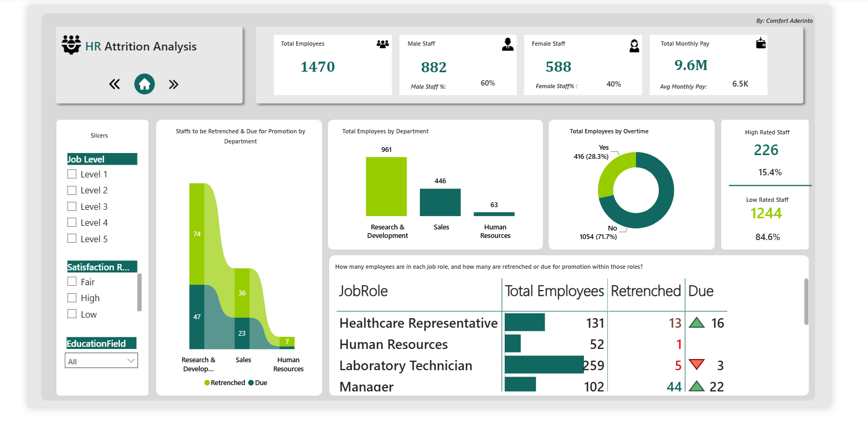Screen dimensions: 868x435
Task: Click the Total Monthly Pay value 9.6M
Action: (691, 65)
